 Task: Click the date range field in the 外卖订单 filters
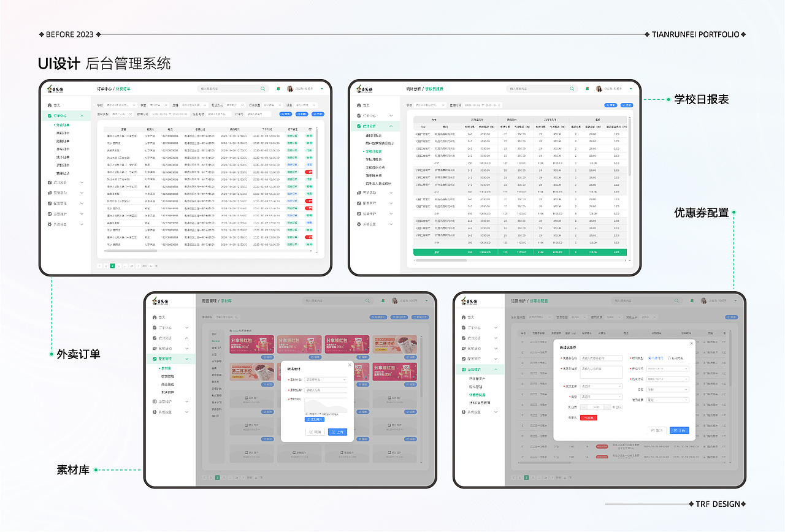[x=170, y=114]
